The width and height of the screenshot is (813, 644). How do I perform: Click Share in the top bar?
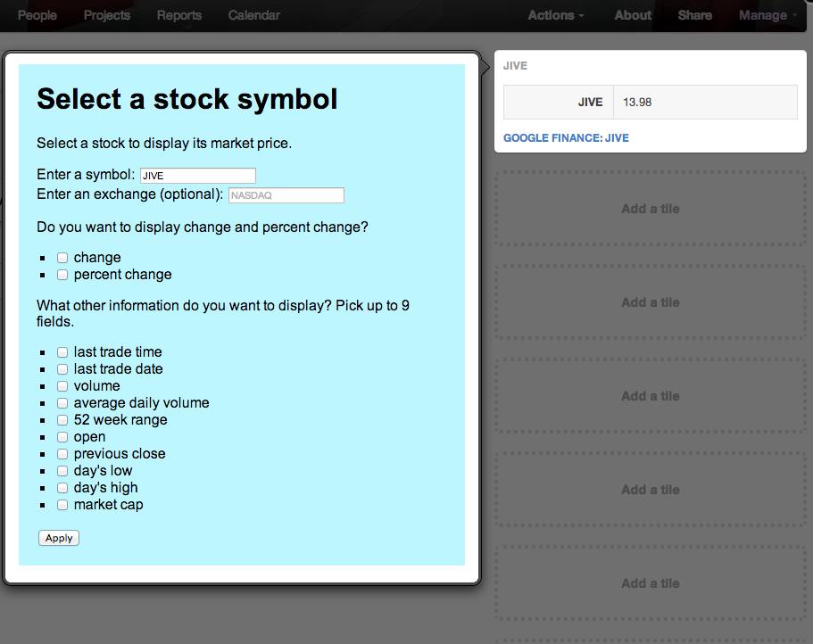[x=694, y=15]
